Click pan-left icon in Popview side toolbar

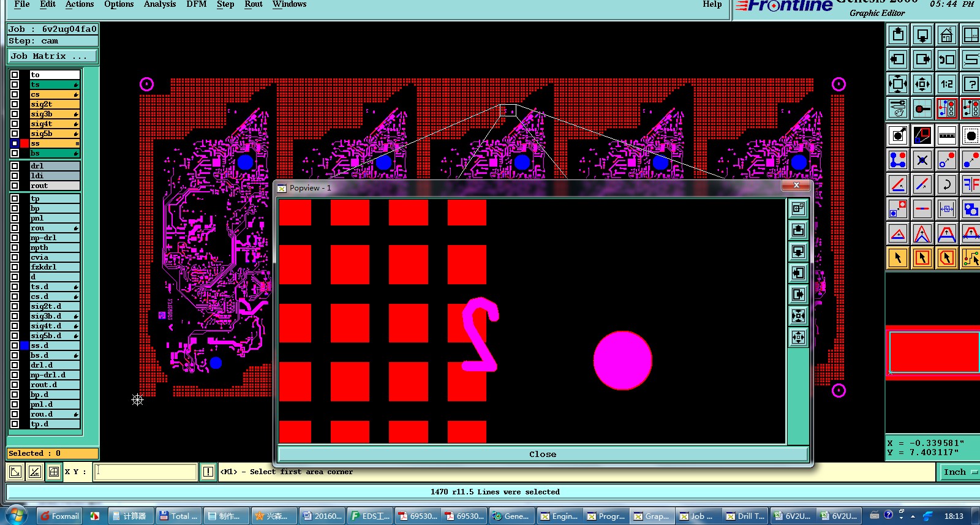(798, 273)
